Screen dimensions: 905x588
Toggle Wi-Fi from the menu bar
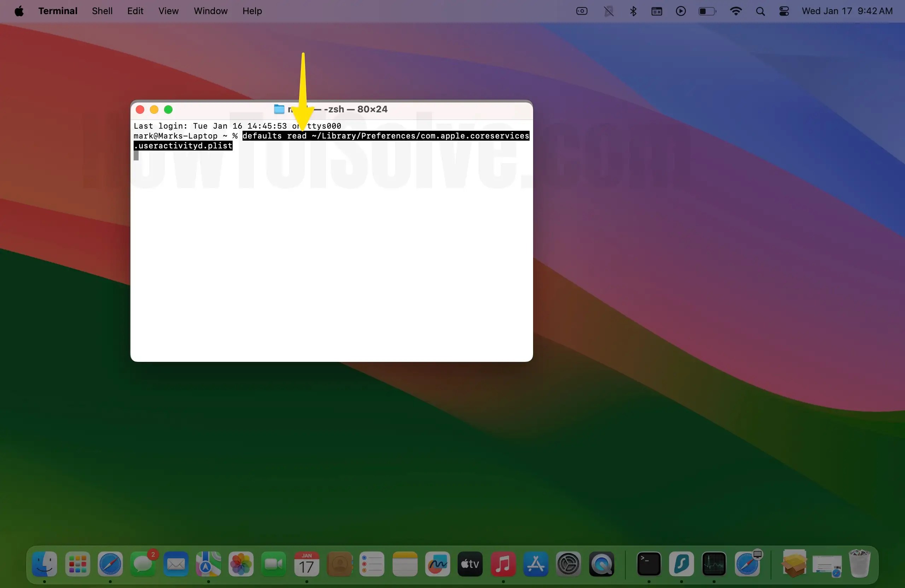[736, 11]
